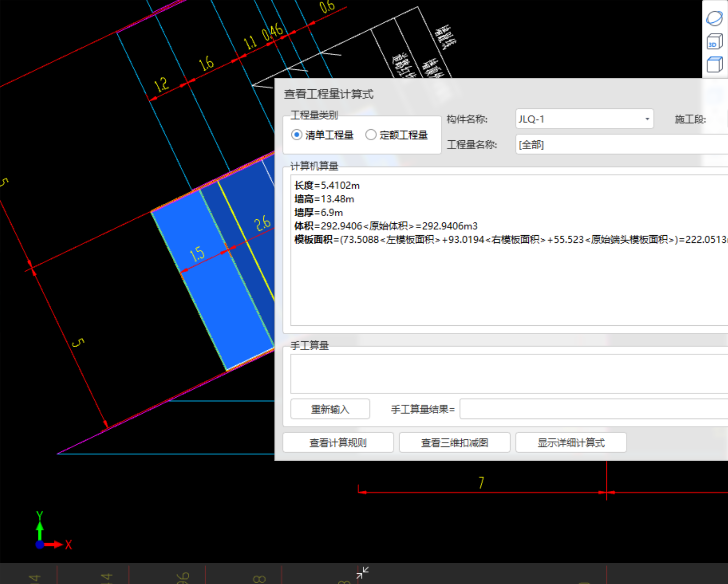Click the orbit view icon
Screen dimensions: 728x584
(x=714, y=18)
